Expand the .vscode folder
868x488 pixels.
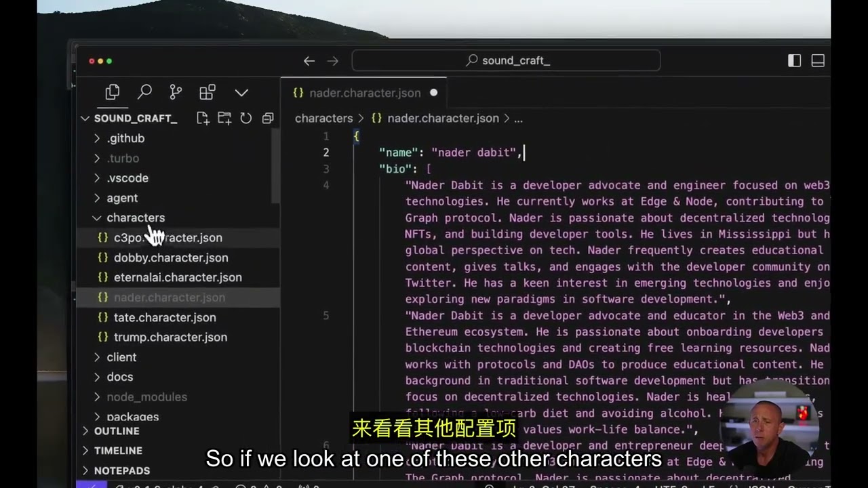point(126,178)
